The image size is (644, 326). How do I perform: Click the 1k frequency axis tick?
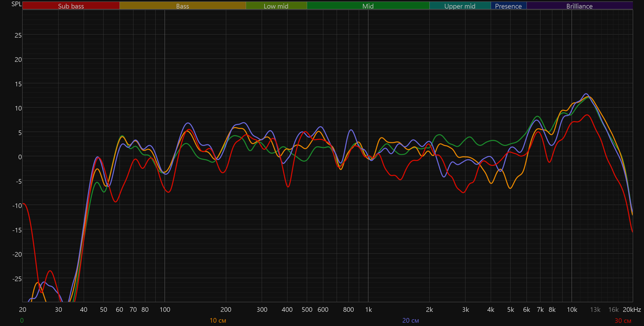click(368, 310)
